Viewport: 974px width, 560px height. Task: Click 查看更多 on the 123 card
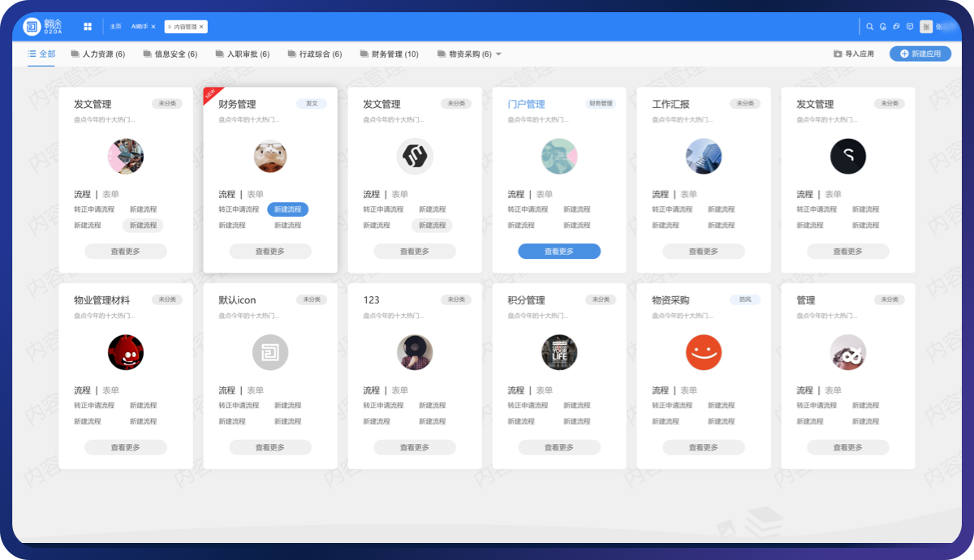(415, 447)
